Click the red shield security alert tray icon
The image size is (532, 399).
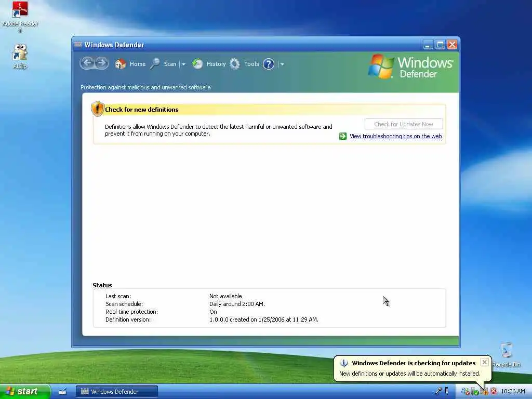pos(494,391)
